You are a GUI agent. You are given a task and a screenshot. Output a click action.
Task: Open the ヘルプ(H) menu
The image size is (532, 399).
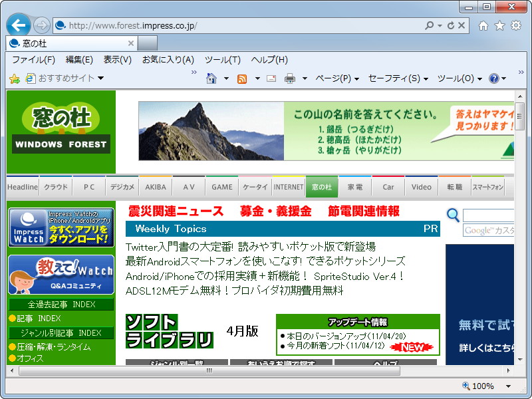(269, 60)
